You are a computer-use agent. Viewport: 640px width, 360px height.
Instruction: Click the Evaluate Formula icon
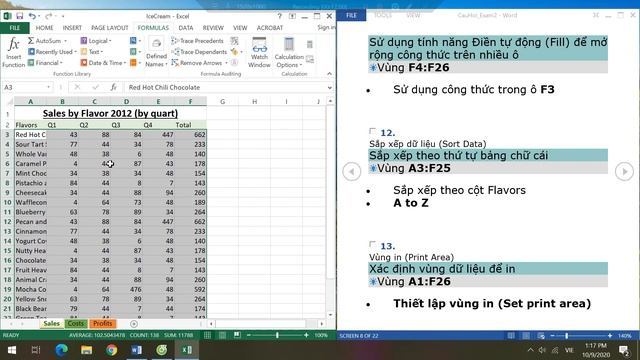click(x=234, y=63)
